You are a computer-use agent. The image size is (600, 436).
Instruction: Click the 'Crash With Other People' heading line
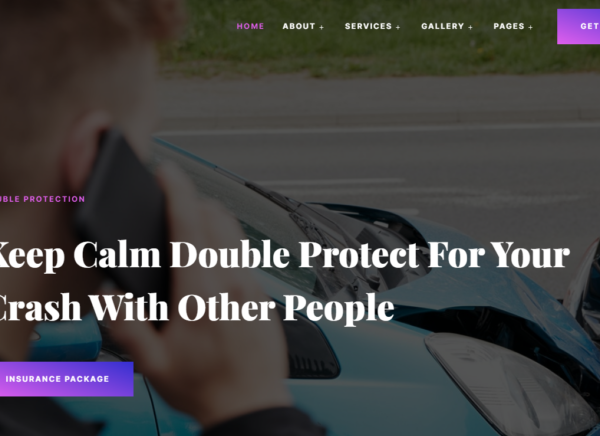(197, 308)
